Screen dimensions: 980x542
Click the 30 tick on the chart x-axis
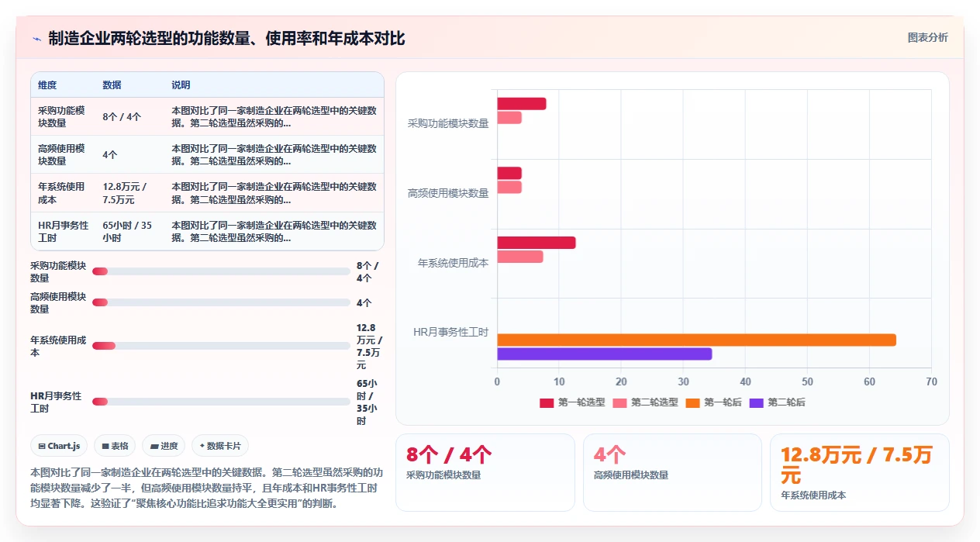click(683, 381)
